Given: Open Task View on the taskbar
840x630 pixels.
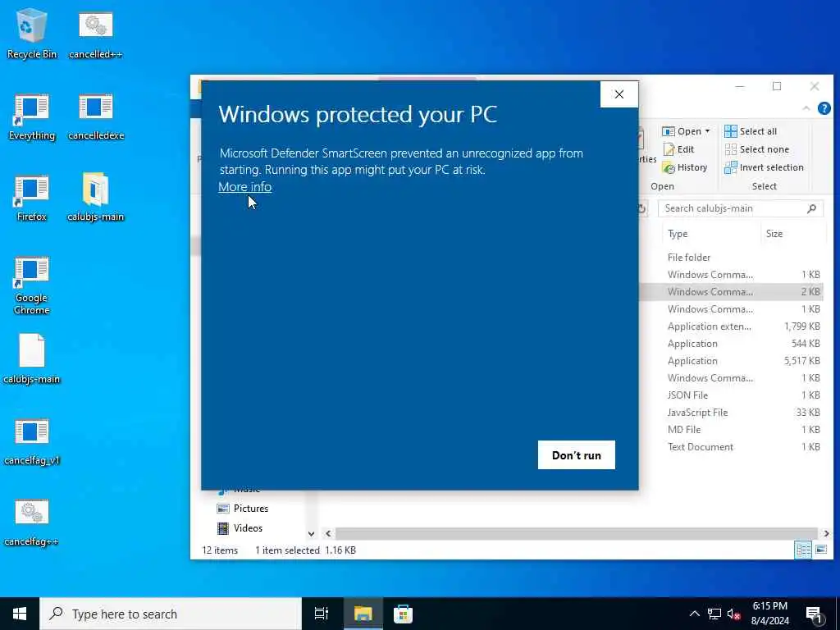Looking at the screenshot, I should coord(322,614).
